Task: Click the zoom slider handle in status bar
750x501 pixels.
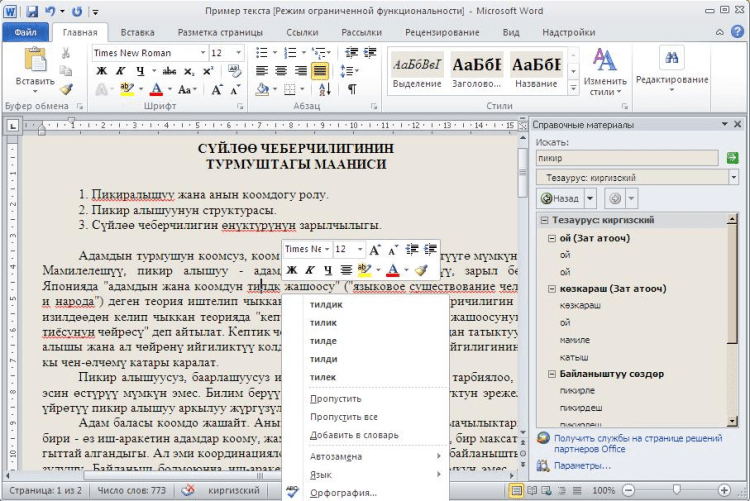Action: (x=677, y=491)
